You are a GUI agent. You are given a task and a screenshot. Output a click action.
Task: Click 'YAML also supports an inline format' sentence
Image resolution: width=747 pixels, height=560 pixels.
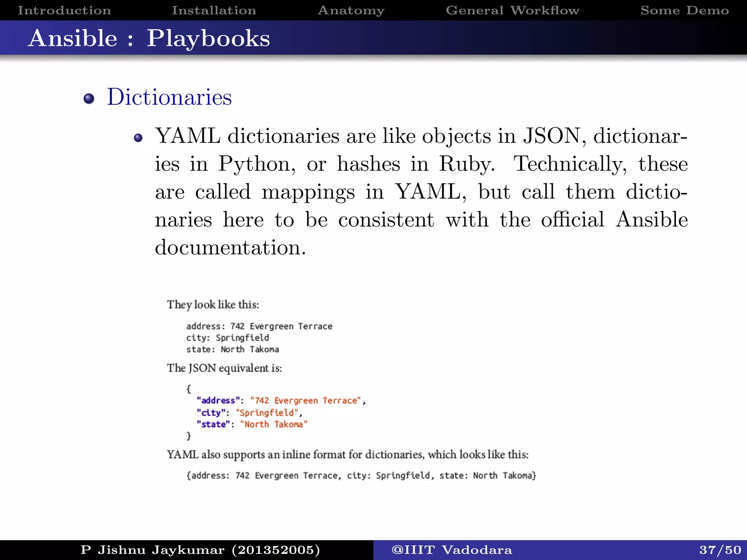pyautogui.click(x=348, y=455)
